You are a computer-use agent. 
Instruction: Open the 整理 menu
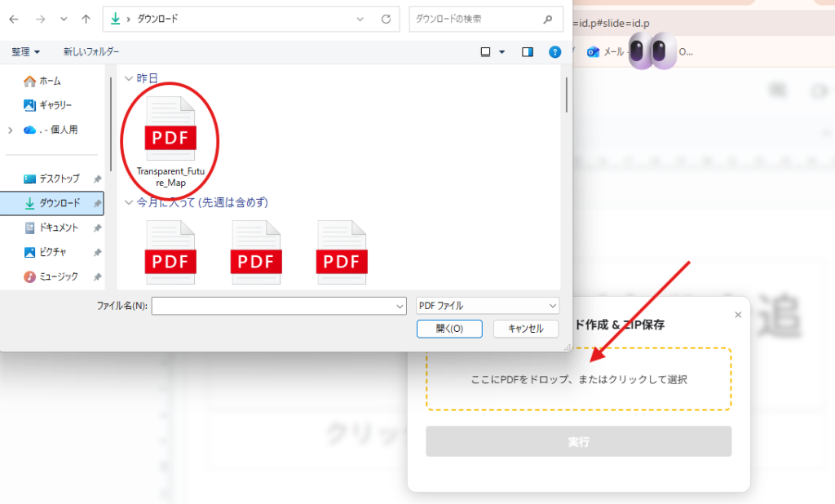coord(25,52)
